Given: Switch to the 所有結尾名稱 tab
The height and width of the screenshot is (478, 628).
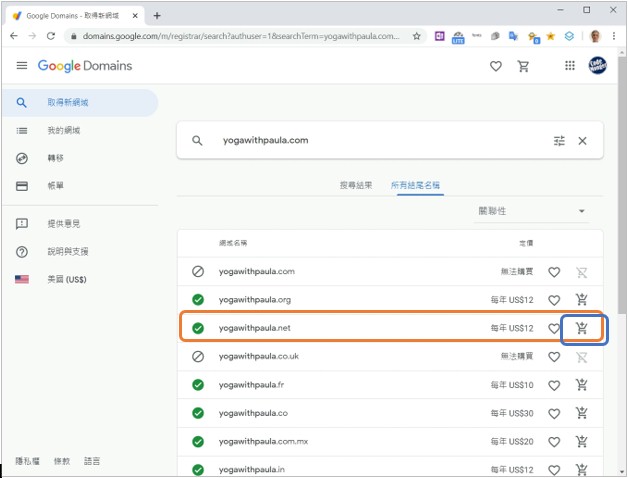Looking at the screenshot, I should click(415, 185).
